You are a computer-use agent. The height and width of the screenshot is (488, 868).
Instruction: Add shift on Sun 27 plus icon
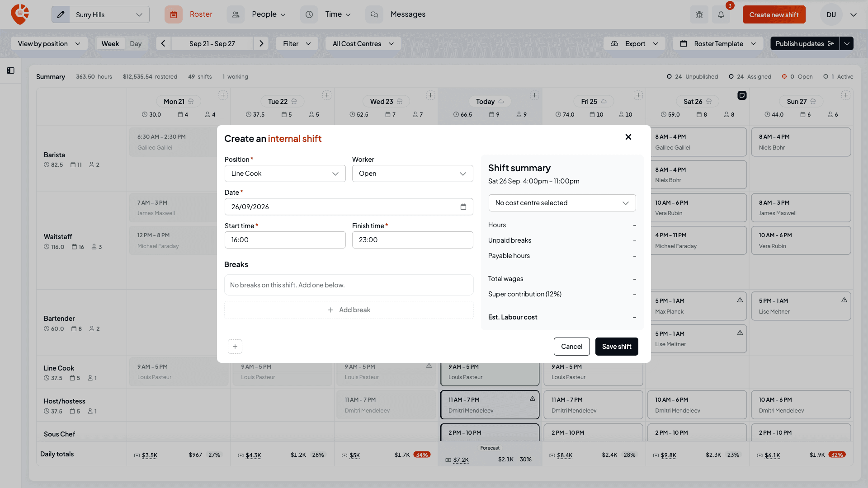pos(846,95)
